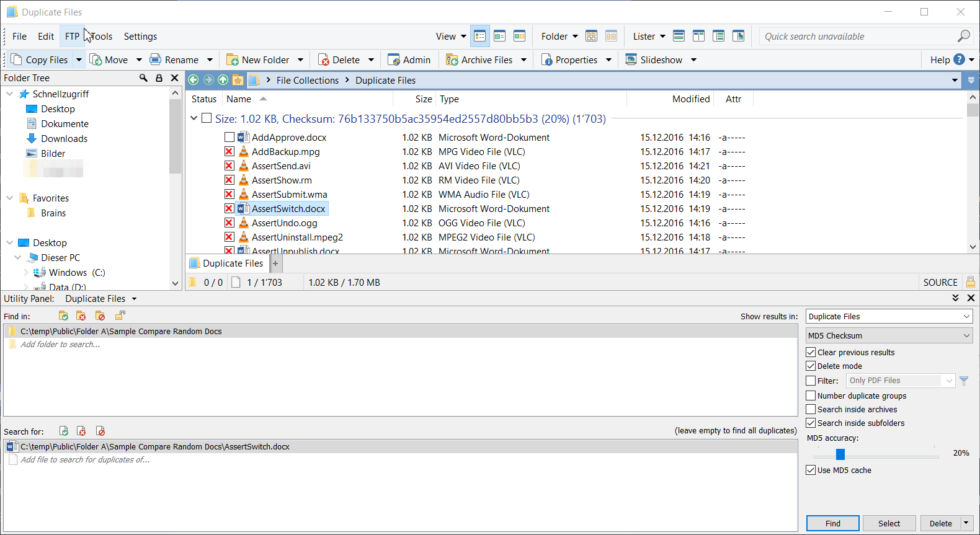Click the quick search magnifier icon
The width and height of the screenshot is (980, 535).
click(963, 36)
